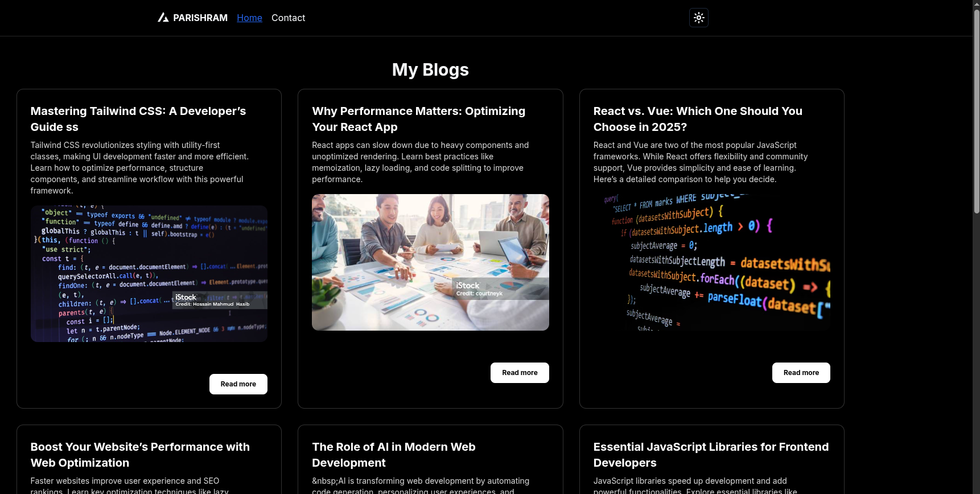This screenshot has height=494, width=980.
Task: Select the Why Performance Matters blog title
Action: 418,119
